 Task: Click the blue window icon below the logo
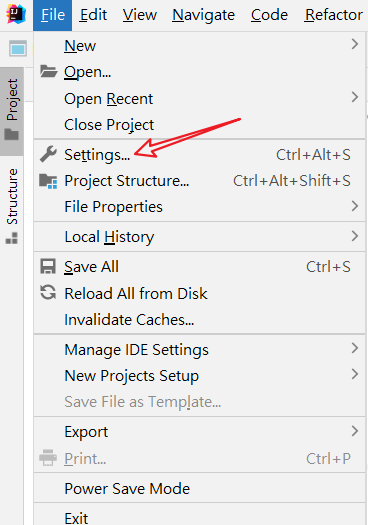[18, 49]
